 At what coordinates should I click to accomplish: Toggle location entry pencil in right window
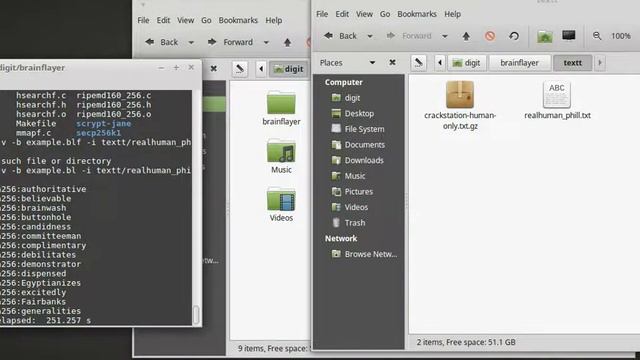(x=418, y=63)
